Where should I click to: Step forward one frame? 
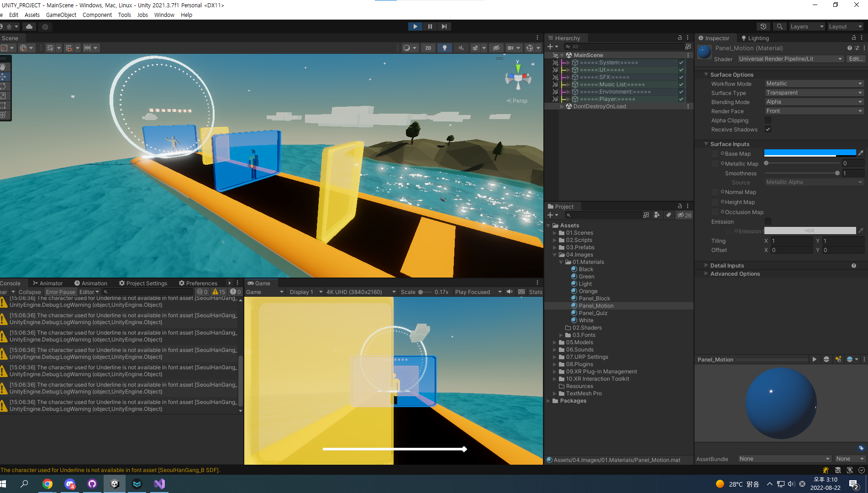point(444,26)
